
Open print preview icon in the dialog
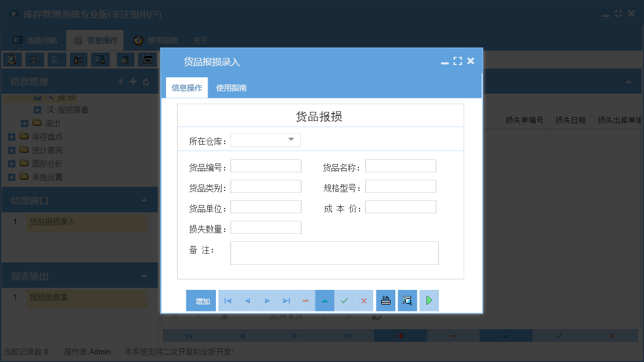pyautogui.click(x=407, y=300)
